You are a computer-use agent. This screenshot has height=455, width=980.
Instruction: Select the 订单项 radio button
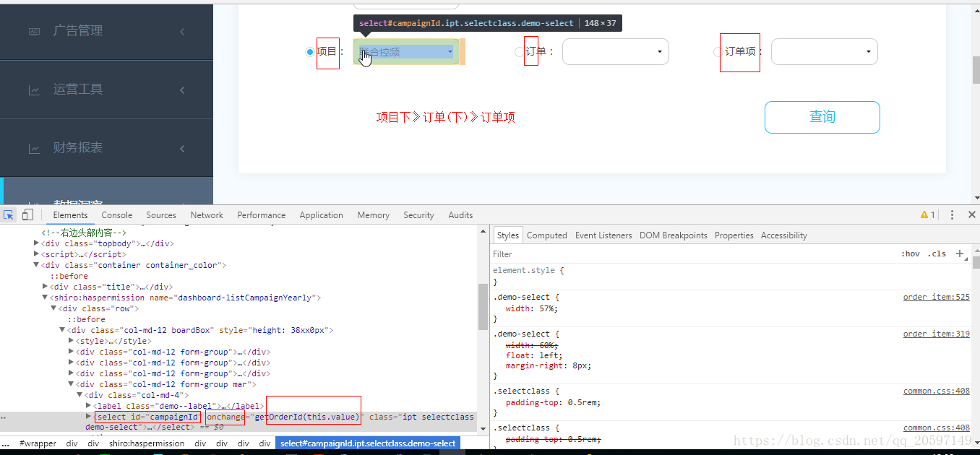718,52
